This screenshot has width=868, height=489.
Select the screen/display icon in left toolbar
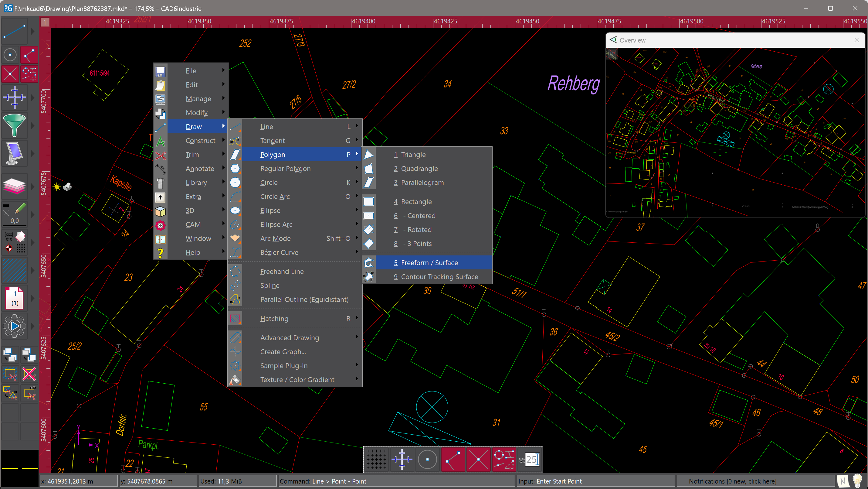(14, 153)
